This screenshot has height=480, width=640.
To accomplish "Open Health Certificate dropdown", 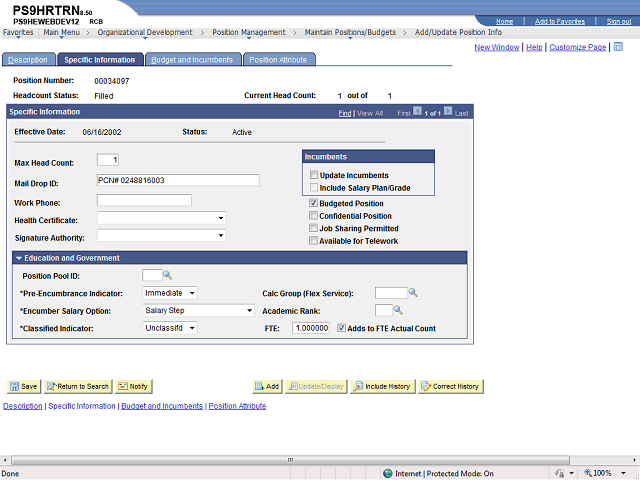I will 162,218.
